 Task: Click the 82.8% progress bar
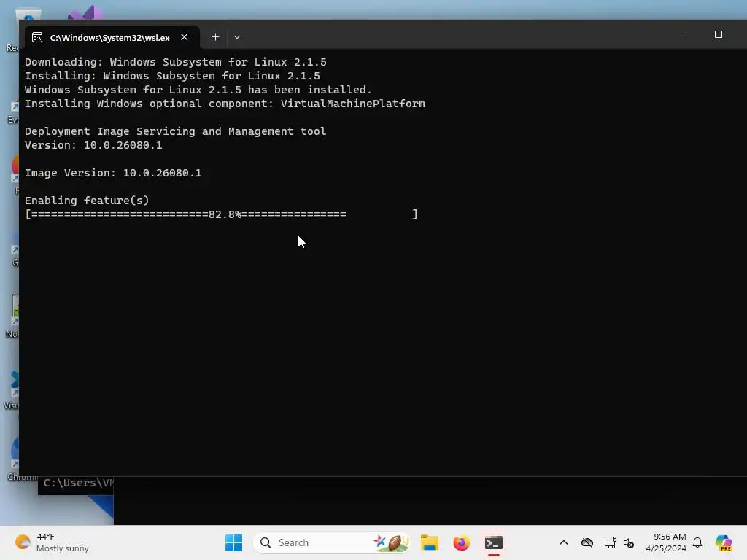coord(222,214)
